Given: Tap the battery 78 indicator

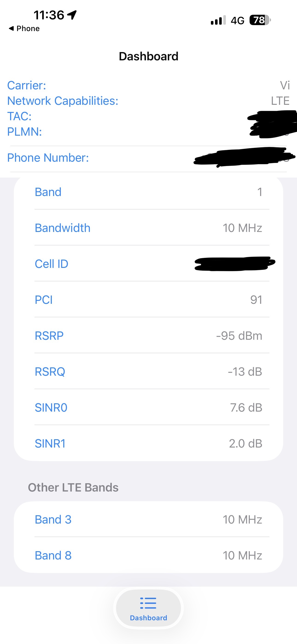Looking at the screenshot, I should click(260, 20).
